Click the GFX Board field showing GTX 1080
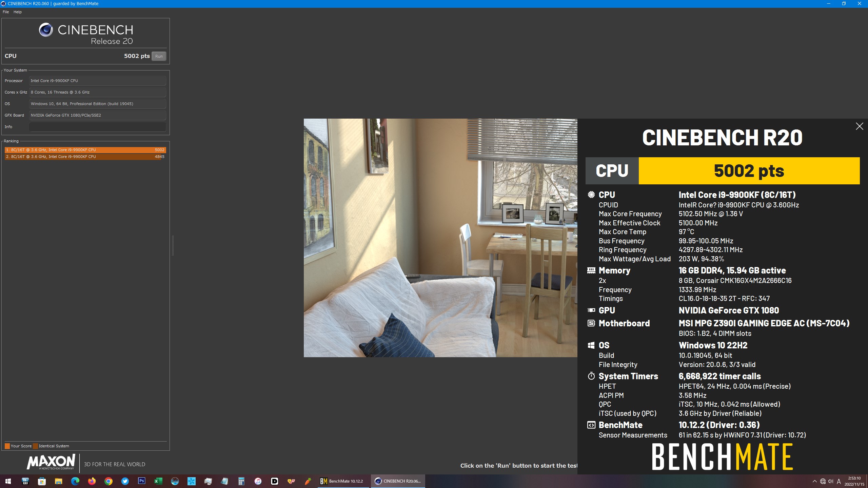The image size is (868, 488). [98, 115]
